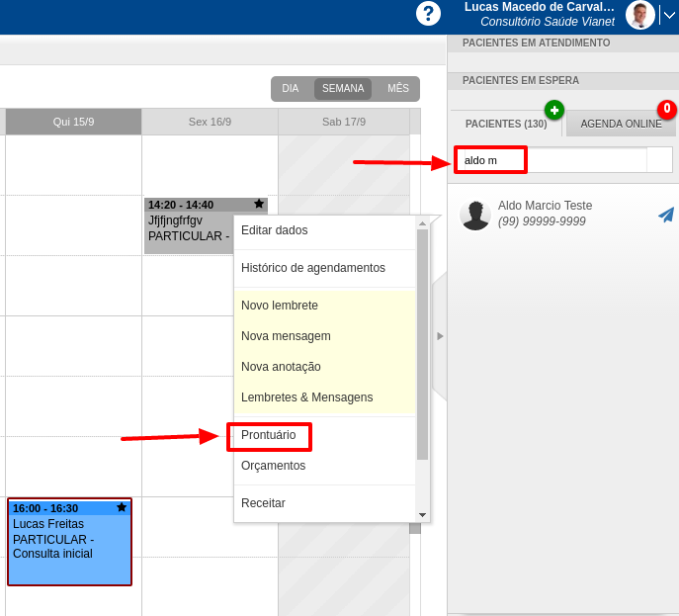The width and height of the screenshot is (679, 616).
Task: Choose Receitar from the context menu
Action: click(325, 503)
